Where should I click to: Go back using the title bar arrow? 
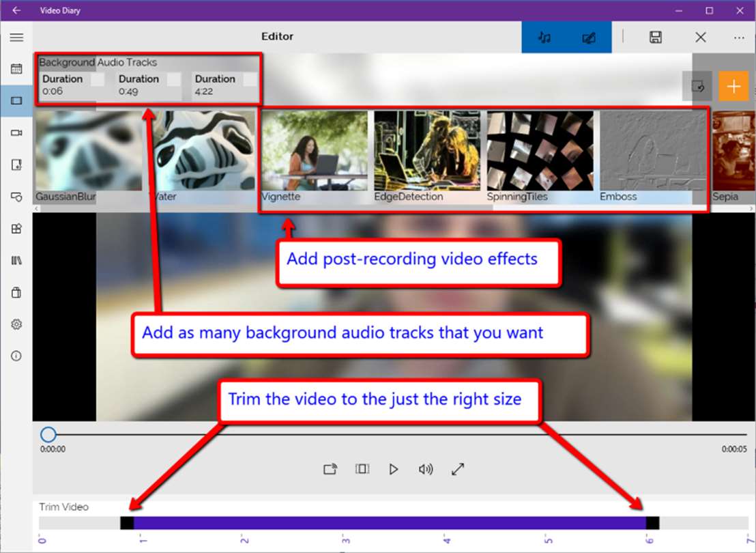16,10
